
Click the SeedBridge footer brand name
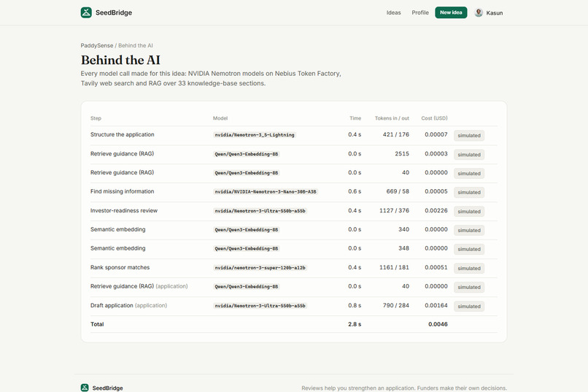(108, 388)
